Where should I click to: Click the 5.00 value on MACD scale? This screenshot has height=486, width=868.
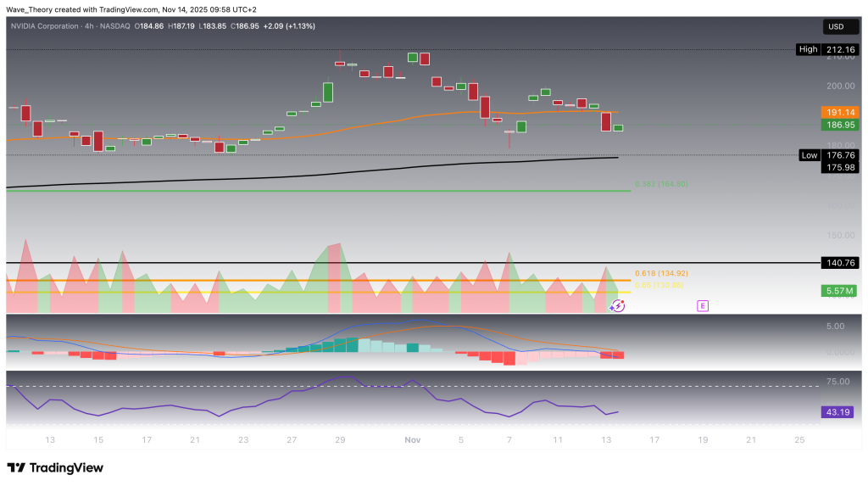pos(835,326)
